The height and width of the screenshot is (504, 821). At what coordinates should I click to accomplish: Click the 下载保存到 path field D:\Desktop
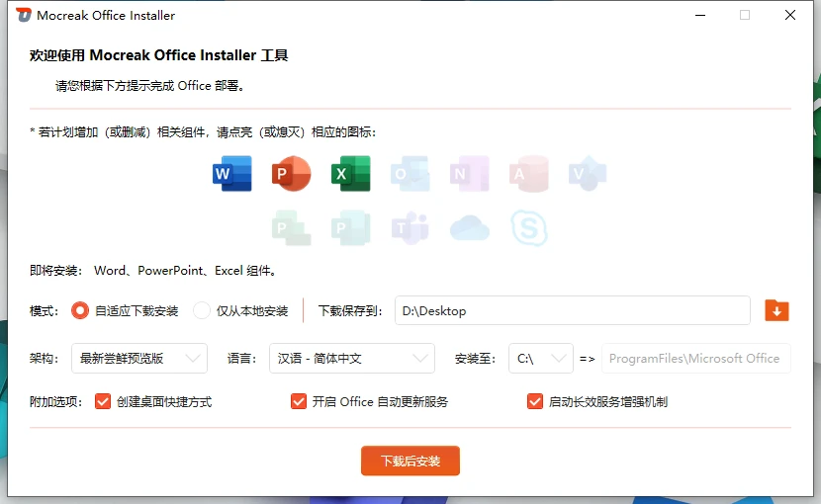tap(573, 311)
